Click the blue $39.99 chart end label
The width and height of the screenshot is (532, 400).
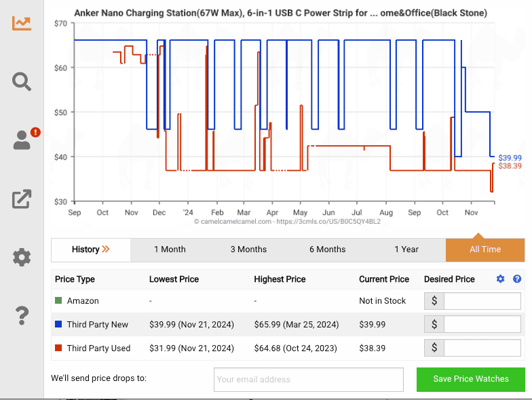tap(510, 158)
